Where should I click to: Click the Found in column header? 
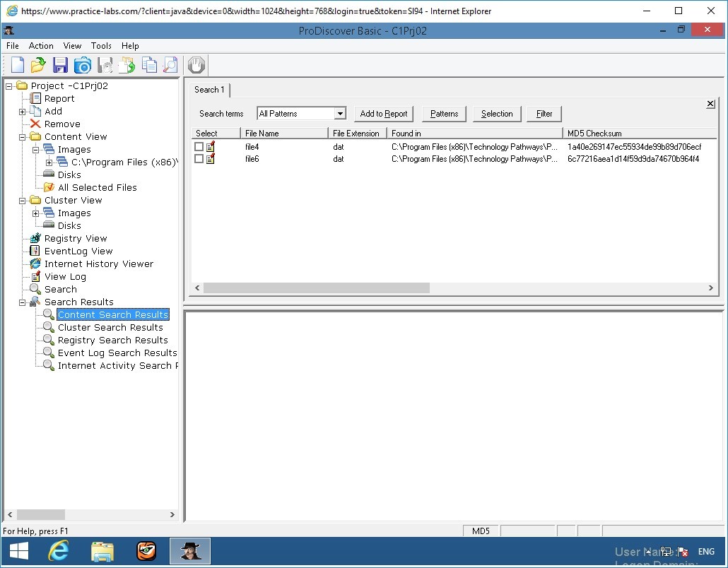click(x=474, y=134)
